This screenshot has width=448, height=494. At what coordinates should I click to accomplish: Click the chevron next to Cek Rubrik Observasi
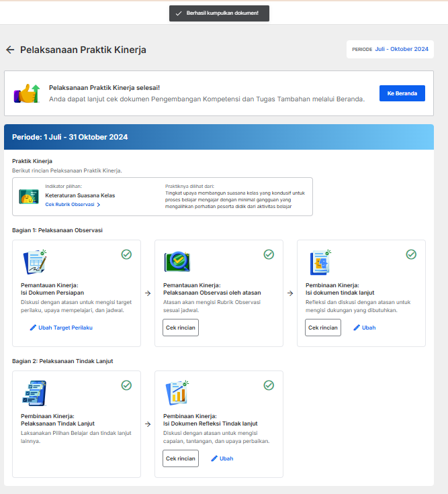99,205
